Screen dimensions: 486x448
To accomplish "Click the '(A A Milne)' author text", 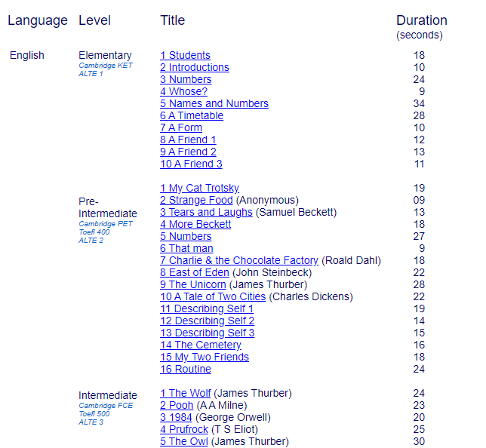I will [x=222, y=406].
